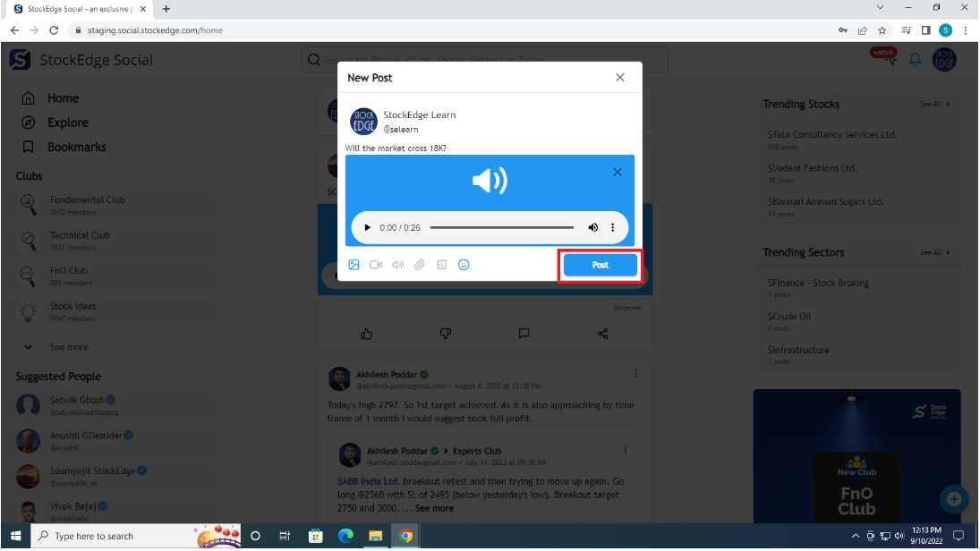
Task: Close the New Post dialog
Action: 620,78
